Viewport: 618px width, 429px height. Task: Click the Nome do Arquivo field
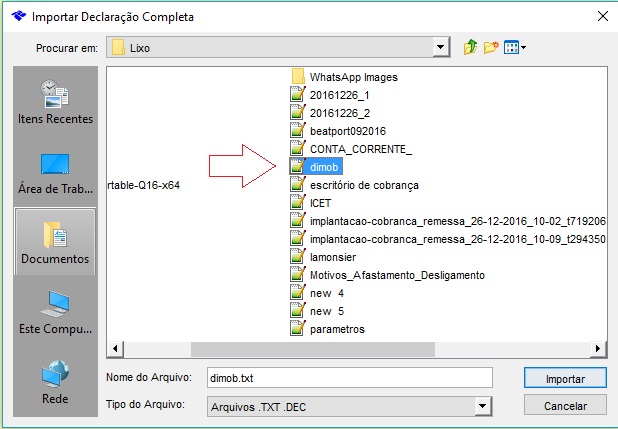coord(349,378)
